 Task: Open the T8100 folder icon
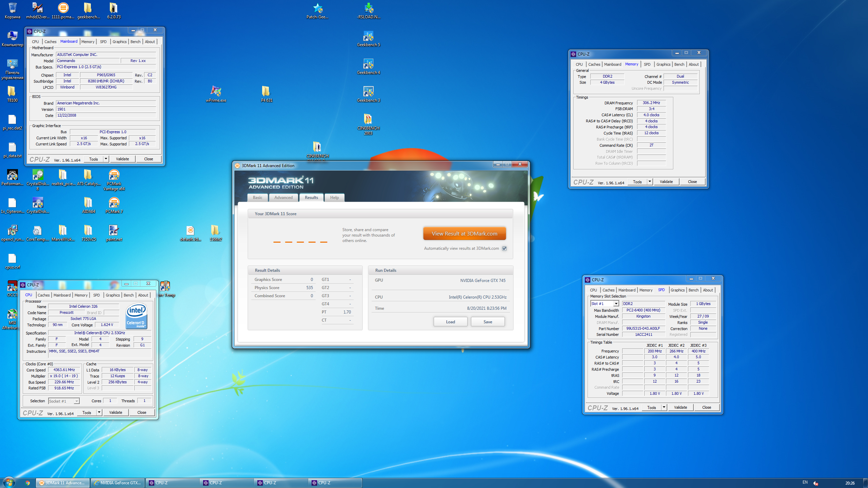[13, 94]
